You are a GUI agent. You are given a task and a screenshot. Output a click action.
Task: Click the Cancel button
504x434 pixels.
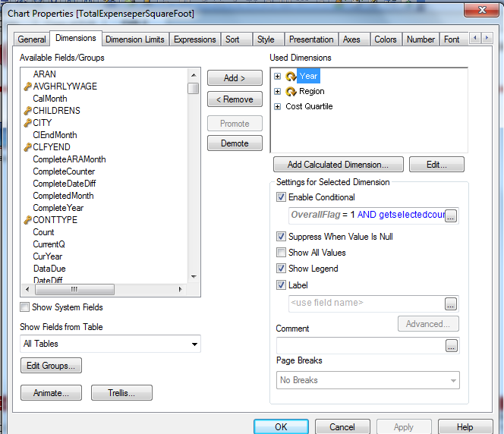pyautogui.click(x=342, y=427)
